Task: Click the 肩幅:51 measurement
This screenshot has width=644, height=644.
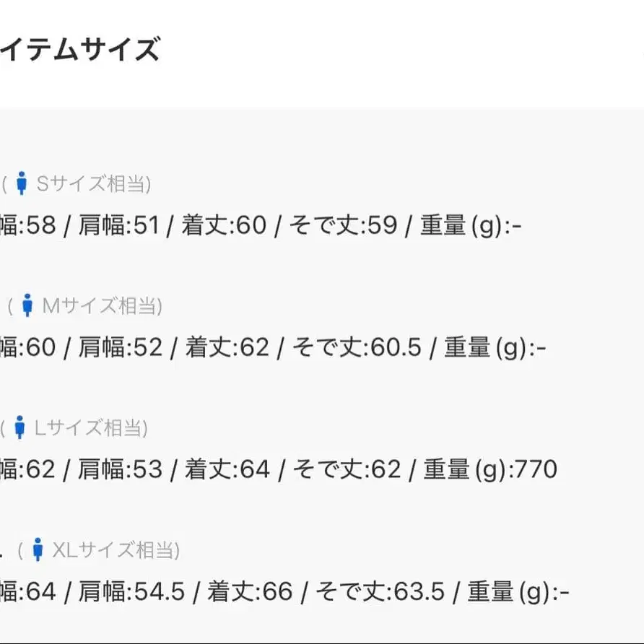Action: pyautogui.click(x=118, y=226)
